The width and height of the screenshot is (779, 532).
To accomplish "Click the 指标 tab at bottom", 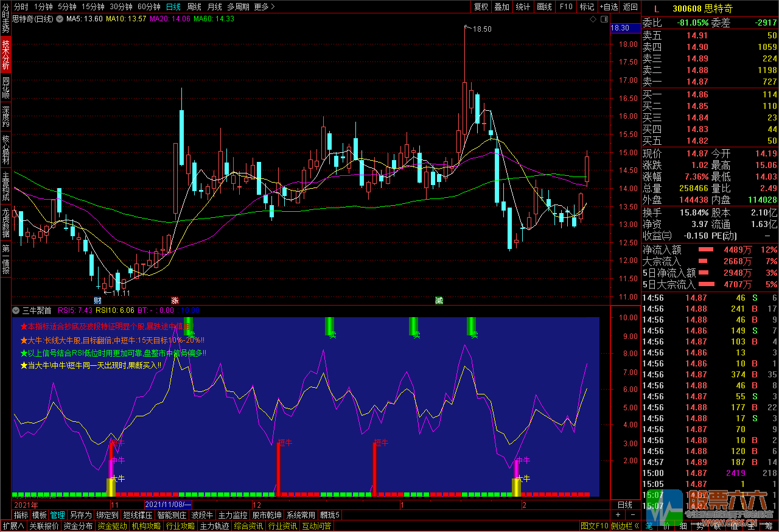I will (x=21, y=515).
